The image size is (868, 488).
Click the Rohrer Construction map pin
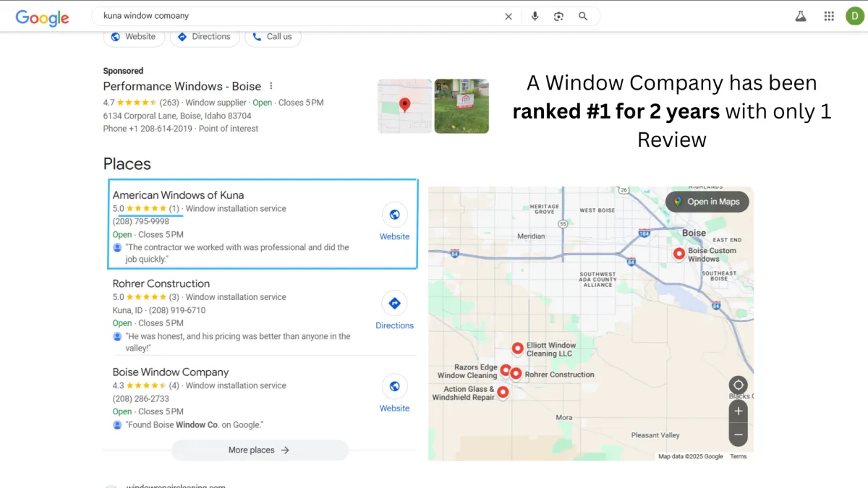[x=516, y=374]
